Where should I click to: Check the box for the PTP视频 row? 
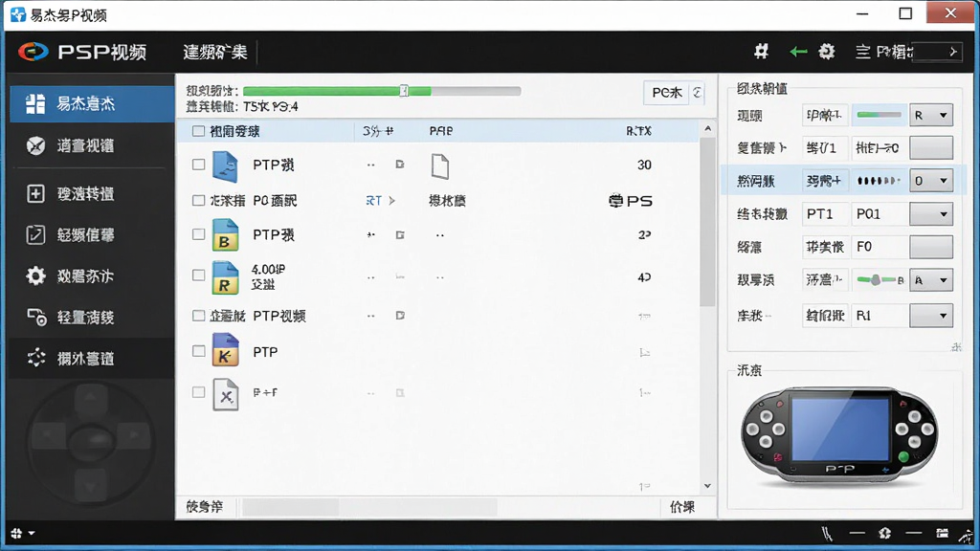click(198, 316)
